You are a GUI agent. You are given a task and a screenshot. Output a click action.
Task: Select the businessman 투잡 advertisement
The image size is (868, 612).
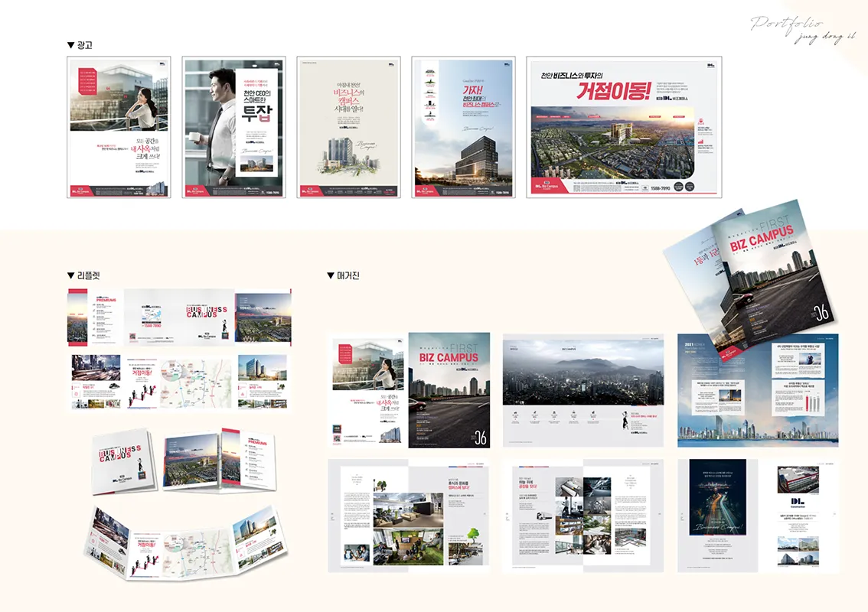coord(233,127)
